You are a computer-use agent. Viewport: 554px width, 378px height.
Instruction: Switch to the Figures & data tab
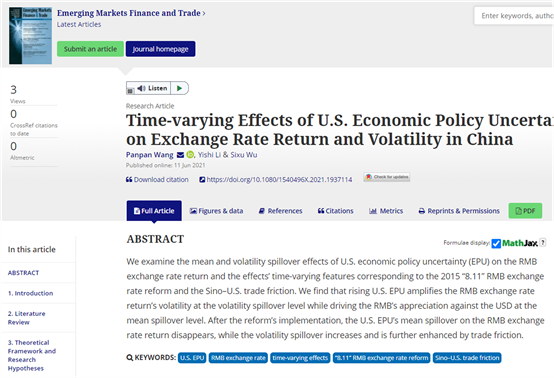(x=216, y=211)
